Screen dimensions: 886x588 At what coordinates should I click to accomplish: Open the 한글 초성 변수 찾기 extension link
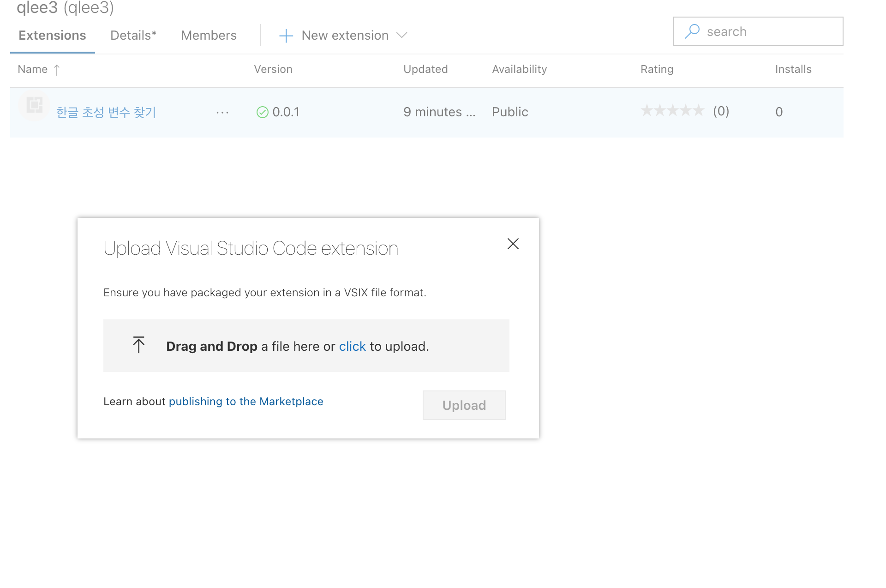[106, 112]
